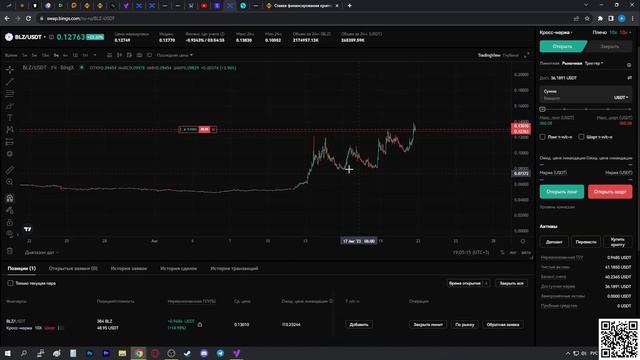Click the trash can remove drawings icon
This screenshot has width=640, height=360.
(10, 251)
